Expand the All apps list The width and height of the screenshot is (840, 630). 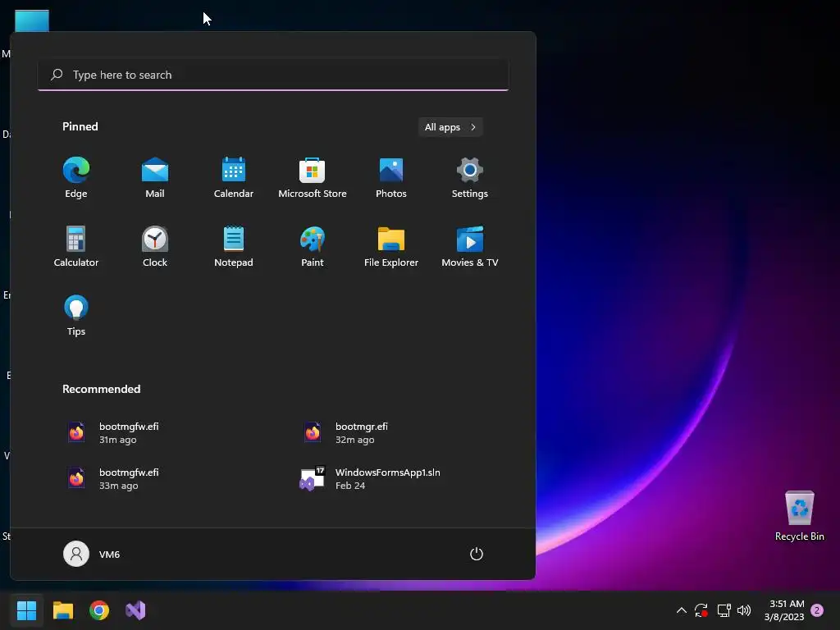pyautogui.click(x=450, y=127)
